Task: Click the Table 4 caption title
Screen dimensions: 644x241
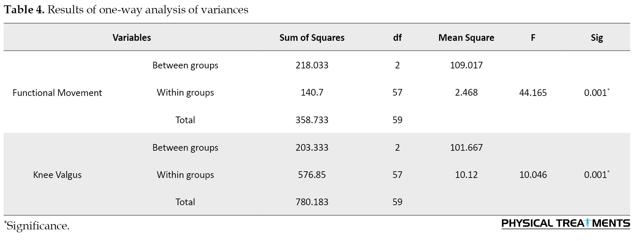Action: [126, 10]
